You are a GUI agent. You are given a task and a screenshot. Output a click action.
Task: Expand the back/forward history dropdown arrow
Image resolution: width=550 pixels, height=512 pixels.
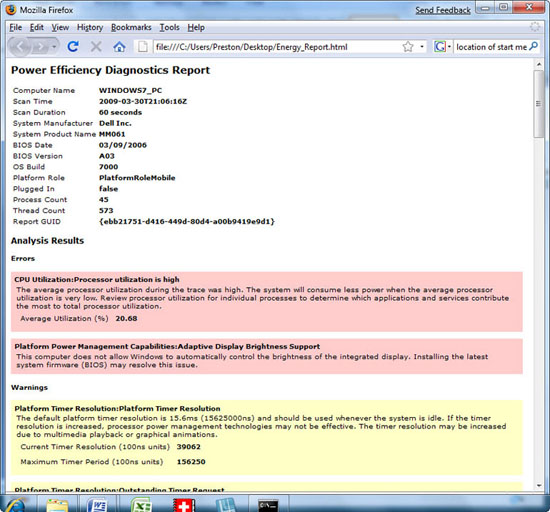coord(54,47)
